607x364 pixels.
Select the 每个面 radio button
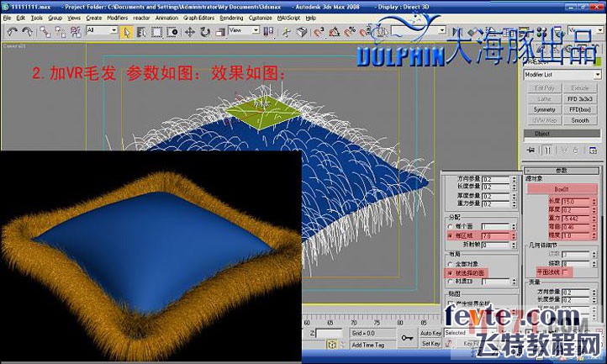click(x=451, y=226)
